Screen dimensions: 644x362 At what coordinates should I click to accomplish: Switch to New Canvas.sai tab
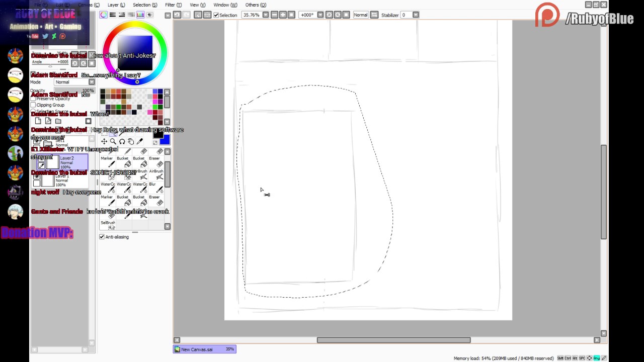point(205,349)
